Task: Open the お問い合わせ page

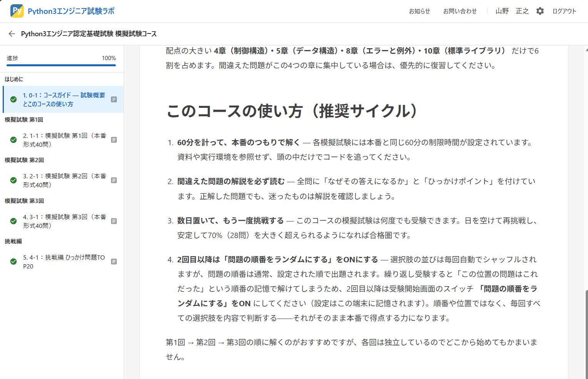Action: pos(460,11)
